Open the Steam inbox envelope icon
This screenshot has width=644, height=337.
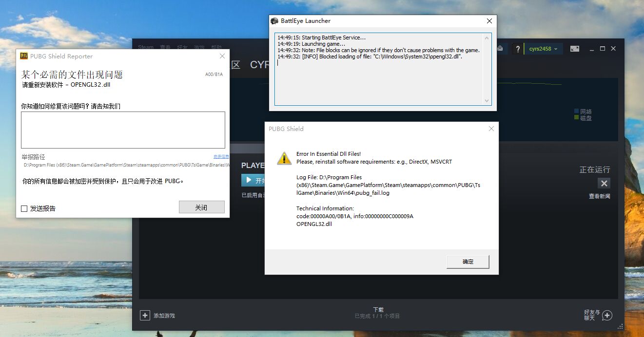point(501,48)
